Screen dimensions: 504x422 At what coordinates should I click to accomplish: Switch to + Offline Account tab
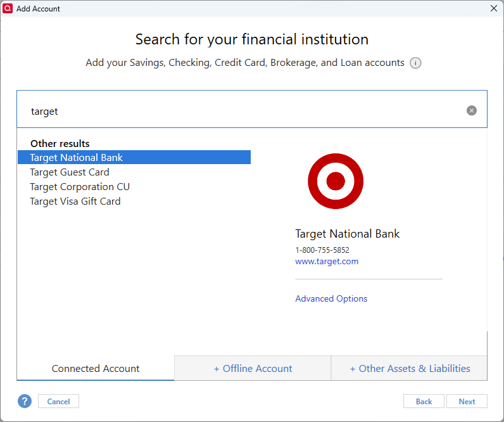253,368
